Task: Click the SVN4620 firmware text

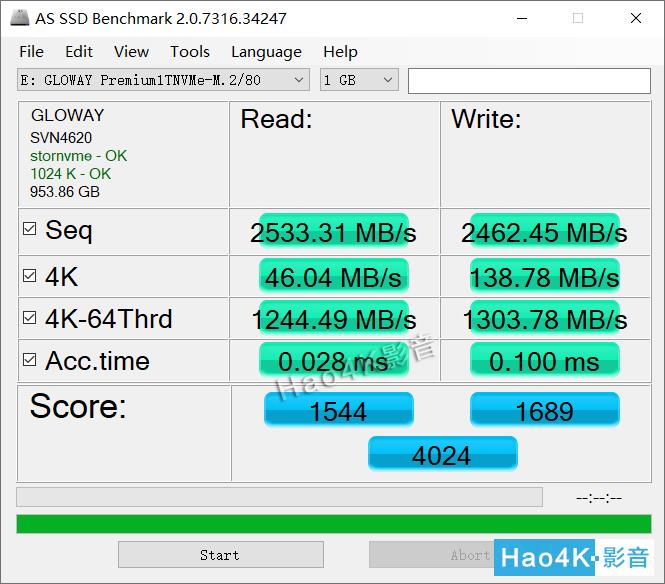Action: pyautogui.click(x=61, y=137)
